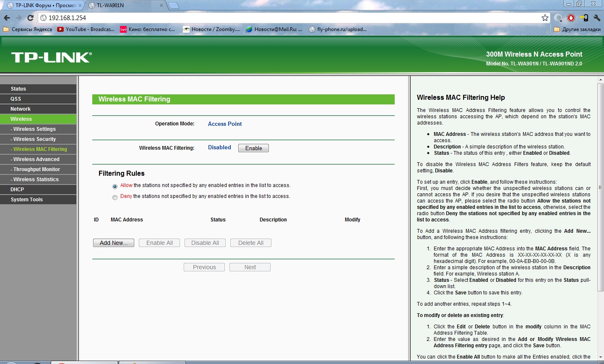
Task: Click the yellow key extension icon
Action: coord(584,18)
